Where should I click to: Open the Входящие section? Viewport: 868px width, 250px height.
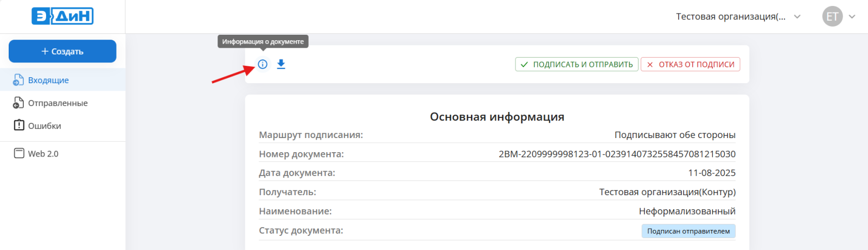point(48,80)
